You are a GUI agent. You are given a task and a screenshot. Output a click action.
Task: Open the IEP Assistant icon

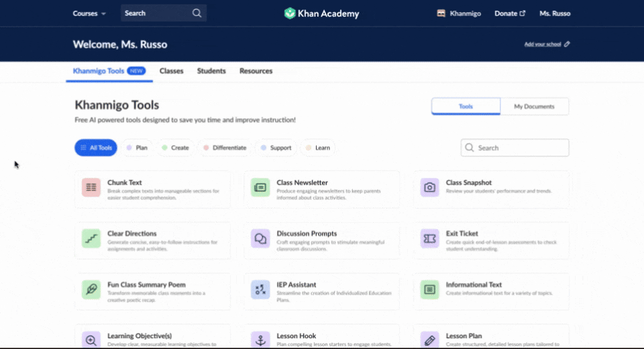coord(260,290)
